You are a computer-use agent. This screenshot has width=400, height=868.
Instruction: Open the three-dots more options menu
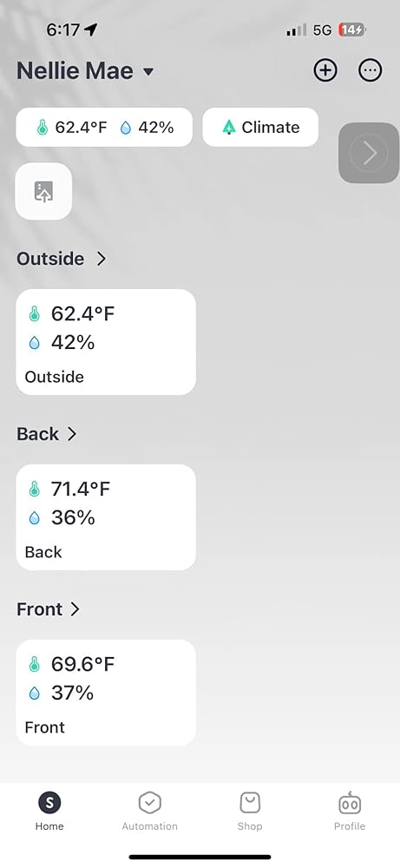pos(370,71)
